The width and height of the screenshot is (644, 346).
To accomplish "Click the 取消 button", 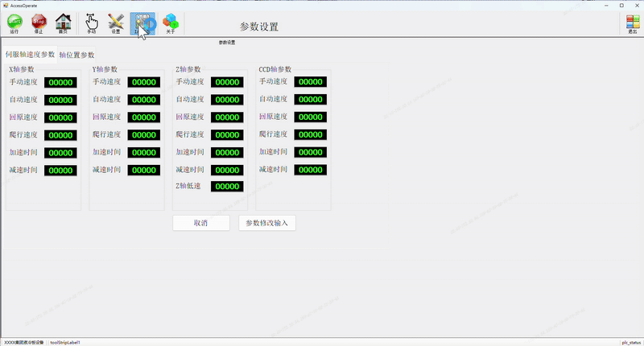I will pos(201,223).
